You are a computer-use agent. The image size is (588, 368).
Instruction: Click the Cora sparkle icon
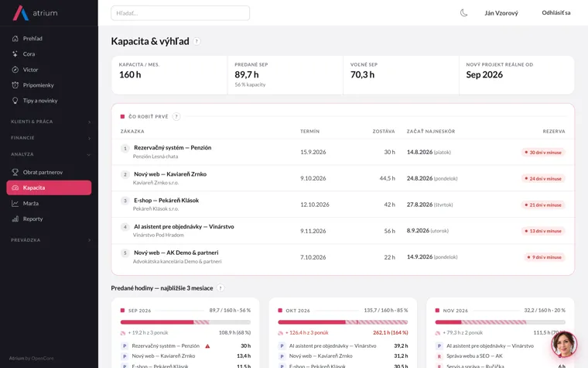[15, 54]
